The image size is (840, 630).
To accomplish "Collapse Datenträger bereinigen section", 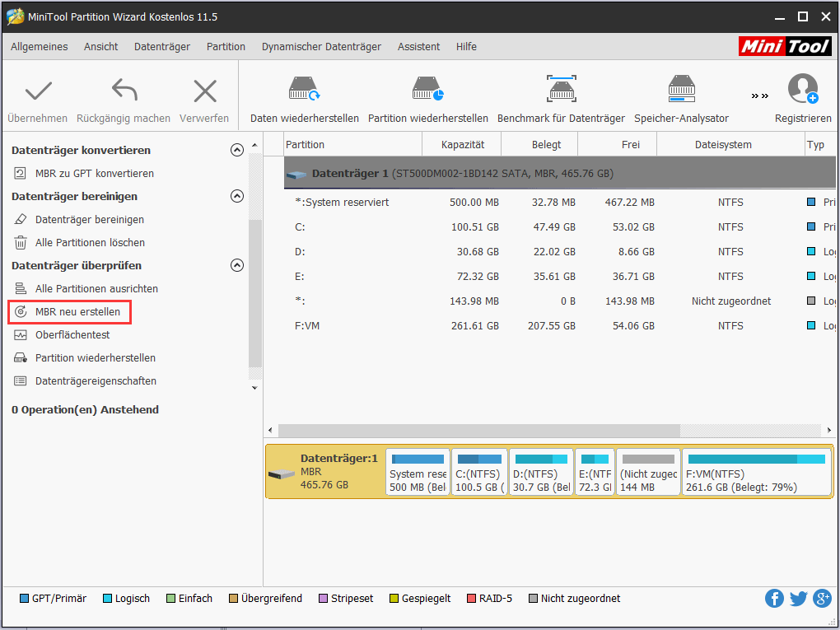I will click(x=237, y=196).
